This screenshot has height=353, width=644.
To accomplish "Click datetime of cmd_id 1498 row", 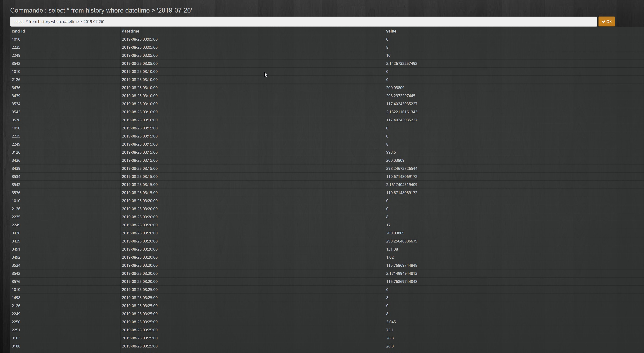I will point(140,298).
